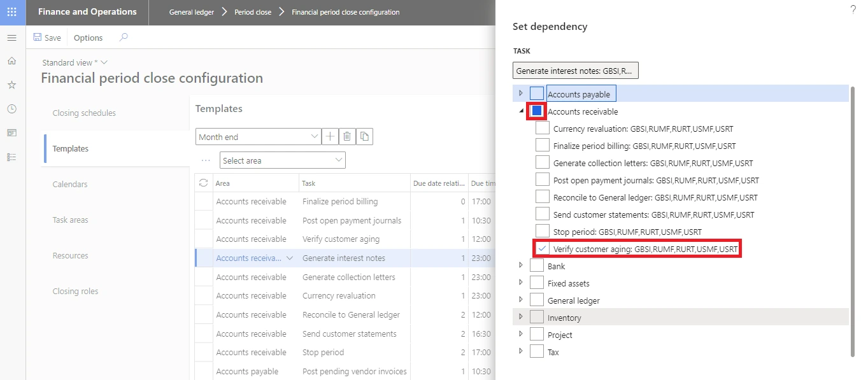
Task: Switch to Calendars tab
Action: coord(70,184)
